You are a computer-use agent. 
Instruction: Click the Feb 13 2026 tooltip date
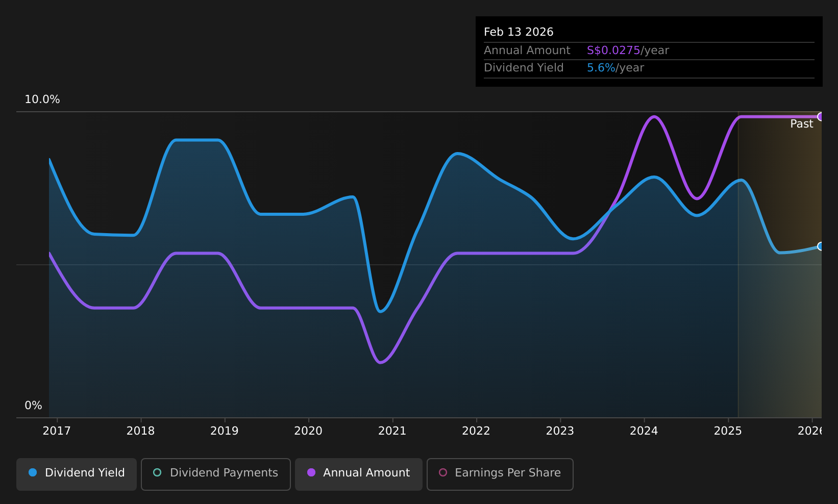coord(519,32)
